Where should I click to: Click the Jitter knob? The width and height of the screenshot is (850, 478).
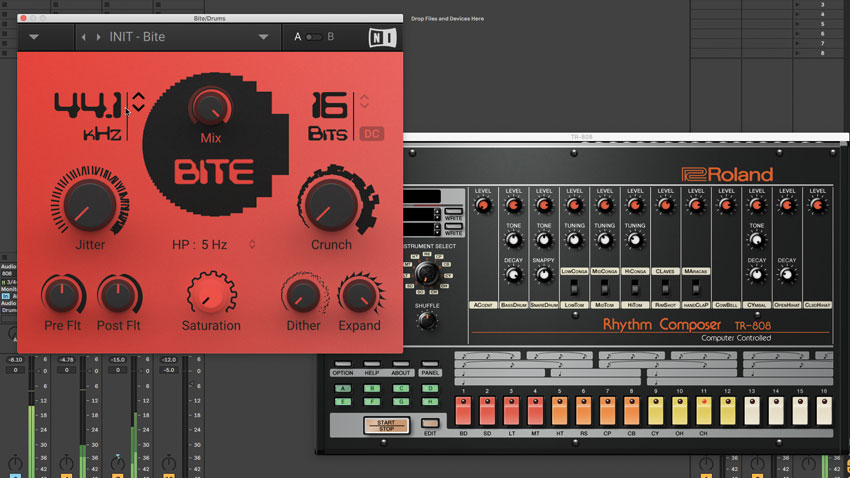click(89, 204)
